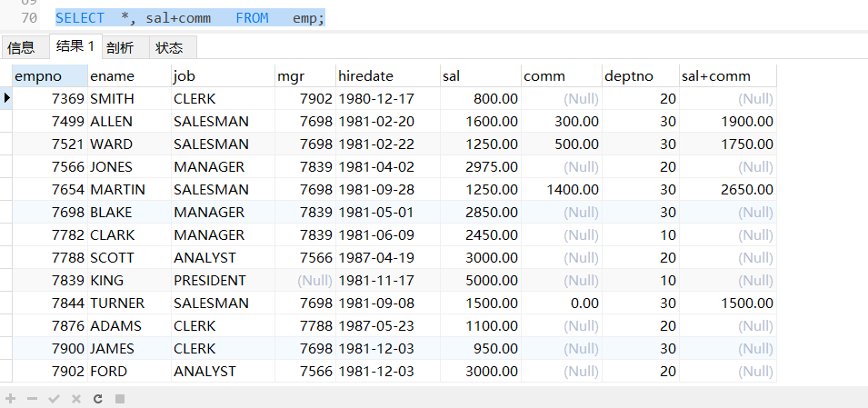This screenshot has width=868, height=408.
Task: Select the SMITH name cell
Action: point(130,98)
